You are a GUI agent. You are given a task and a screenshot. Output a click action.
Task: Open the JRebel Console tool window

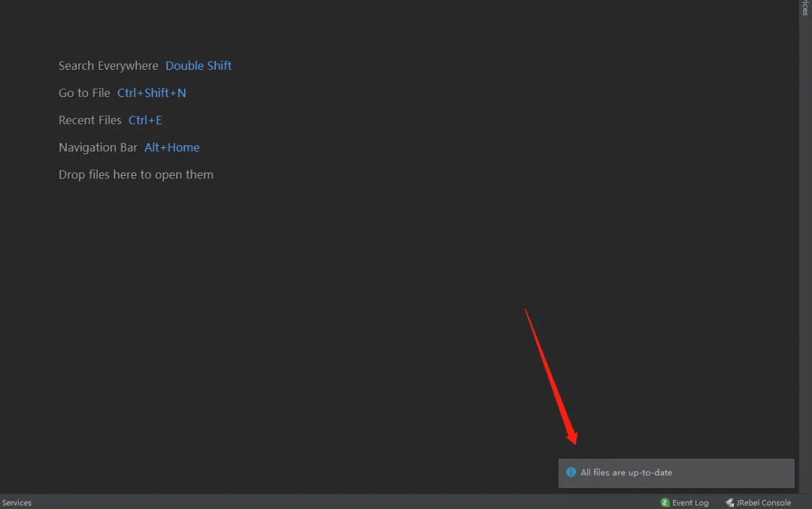pos(758,502)
